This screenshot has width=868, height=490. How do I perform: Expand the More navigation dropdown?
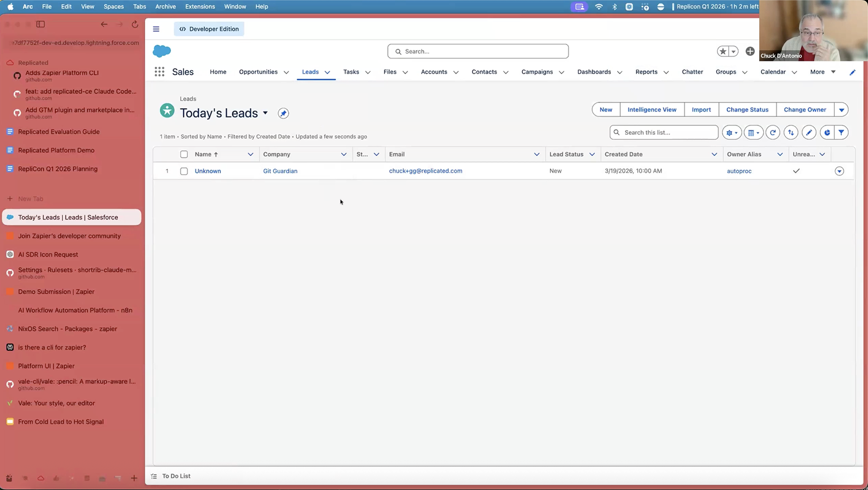(x=823, y=72)
